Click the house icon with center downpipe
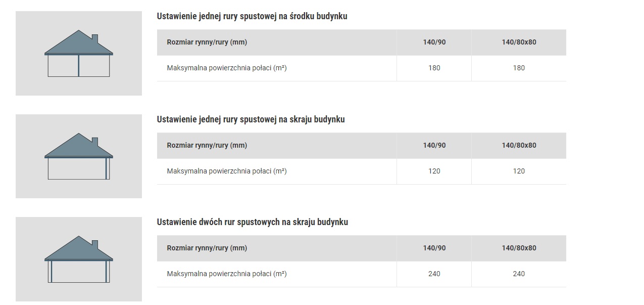 [79, 53]
